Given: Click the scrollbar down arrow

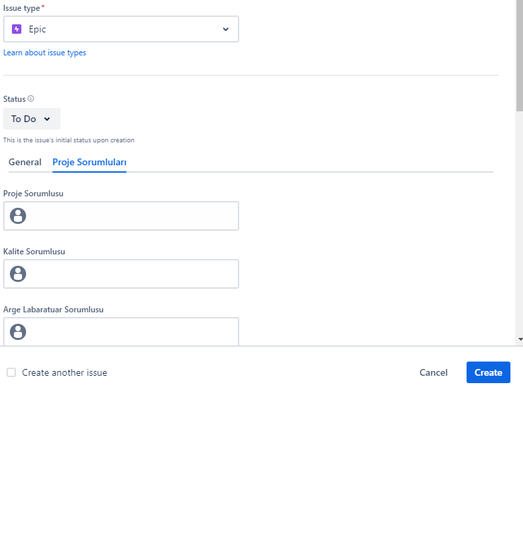Looking at the screenshot, I should 520,340.
